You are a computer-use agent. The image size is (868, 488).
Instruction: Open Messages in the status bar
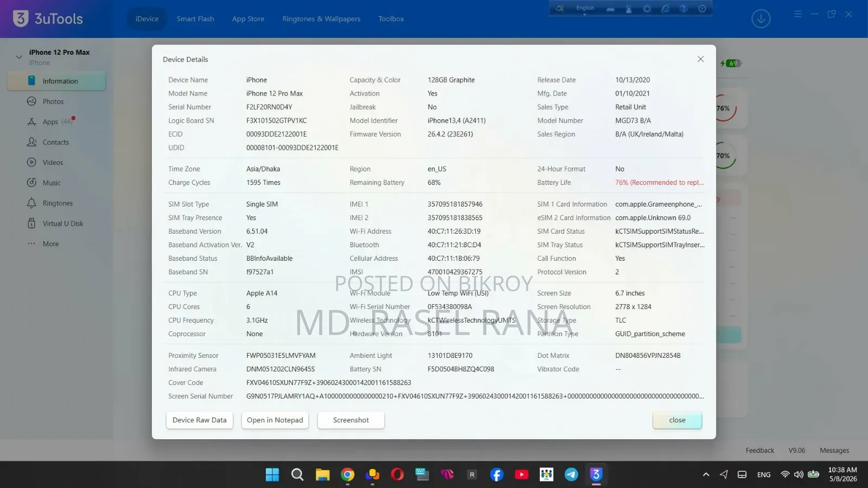[x=834, y=451]
